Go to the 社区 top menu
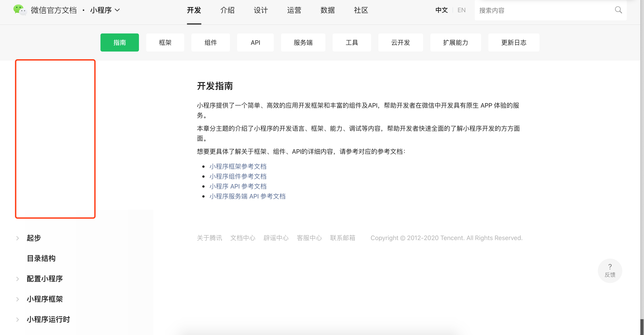Viewport: 644px width, 335px height. [361, 10]
